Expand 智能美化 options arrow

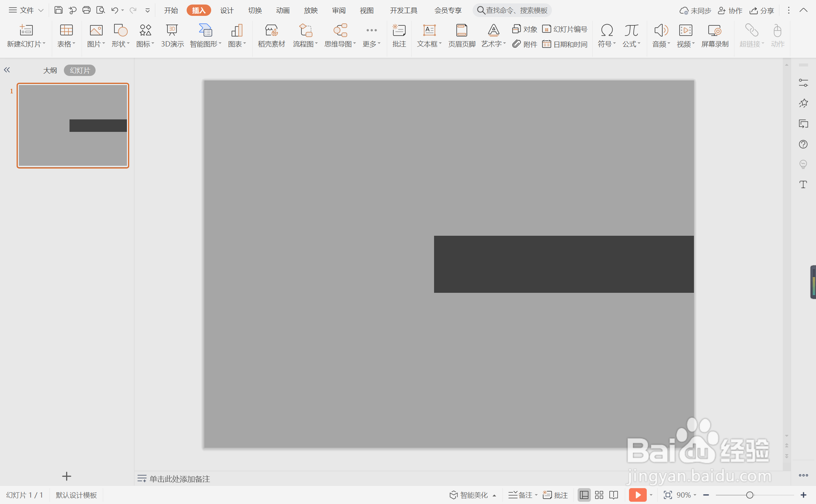tap(494, 495)
